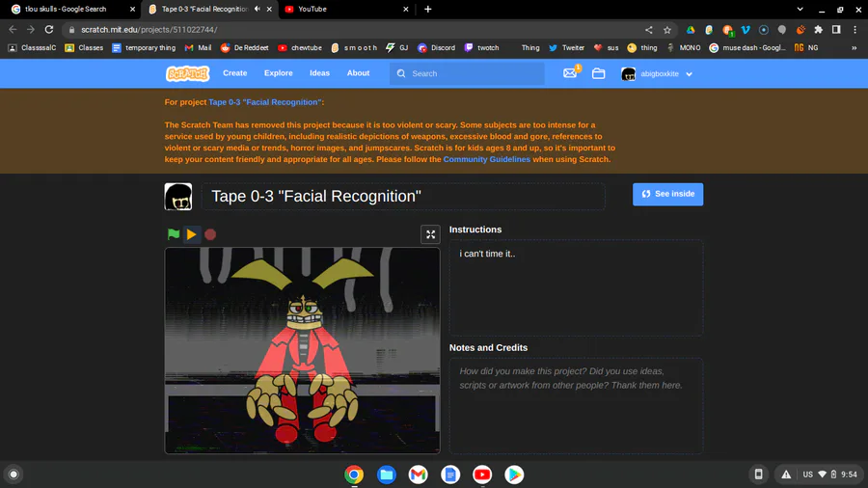
Task: Open the Classes bookmark
Action: point(84,48)
